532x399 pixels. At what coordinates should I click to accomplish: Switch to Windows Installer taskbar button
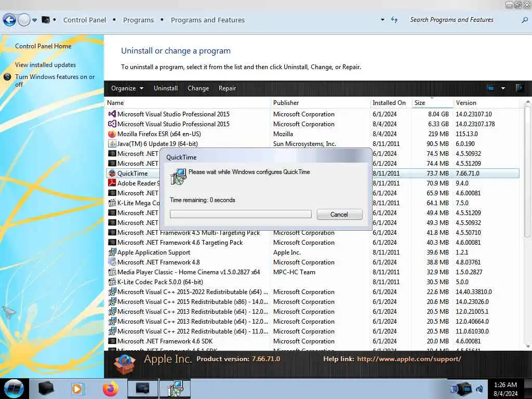tap(175, 389)
